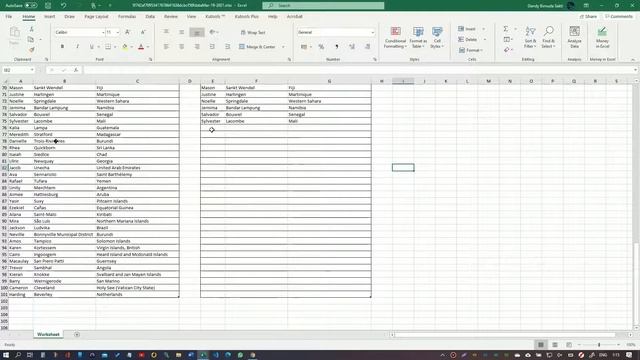Click Increase Decimal icon

pos(352,47)
